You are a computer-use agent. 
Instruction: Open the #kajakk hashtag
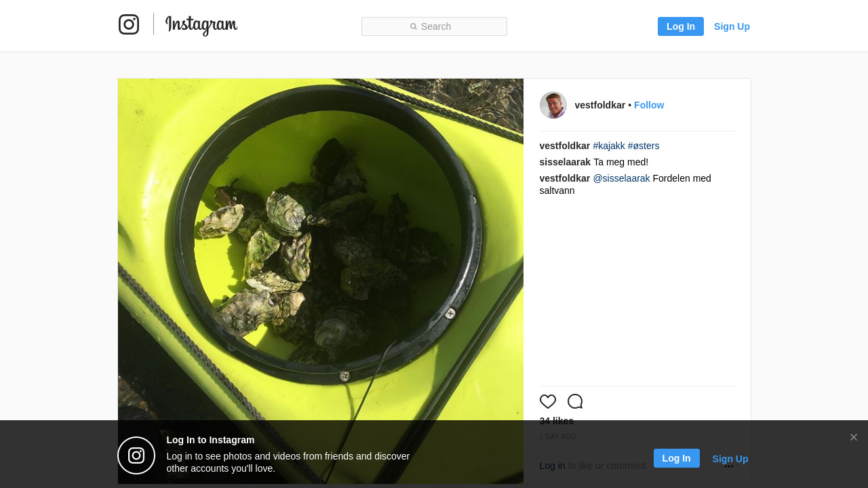pyautogui.click(x=609, y=146)
